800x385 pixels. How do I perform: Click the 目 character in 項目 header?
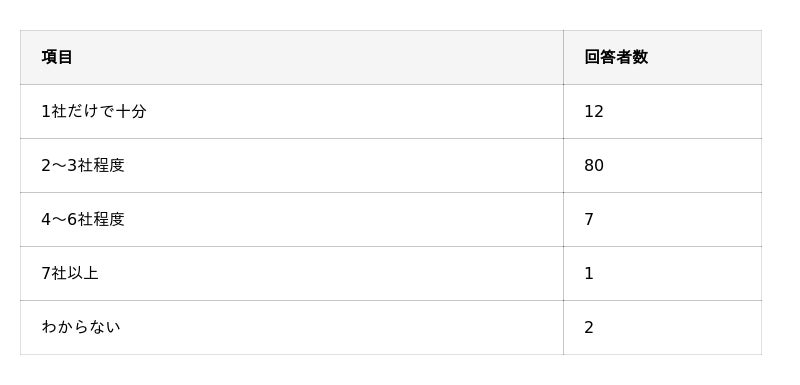pos(65,57)
